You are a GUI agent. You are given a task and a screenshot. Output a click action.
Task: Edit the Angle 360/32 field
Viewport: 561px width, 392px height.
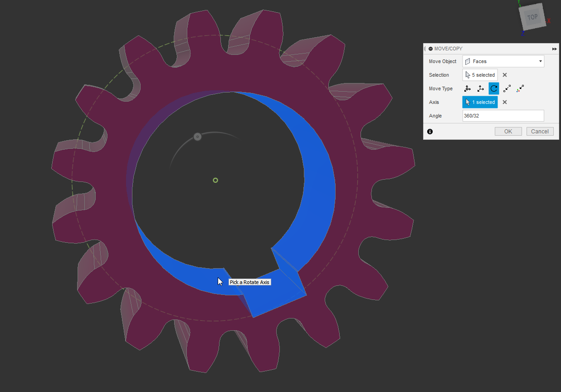pyautogui.click(x=503, y=116)
